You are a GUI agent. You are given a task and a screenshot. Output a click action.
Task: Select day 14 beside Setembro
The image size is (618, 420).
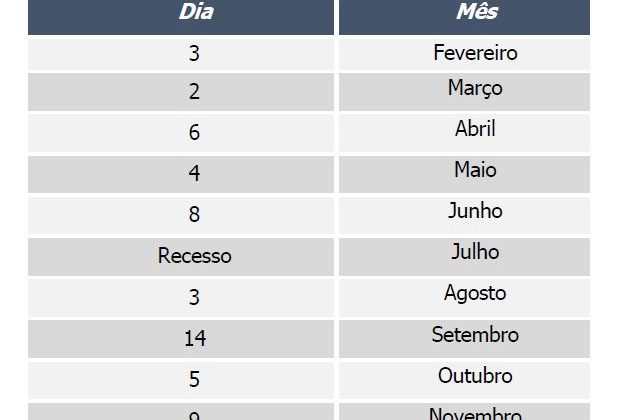tap(194, 338)
